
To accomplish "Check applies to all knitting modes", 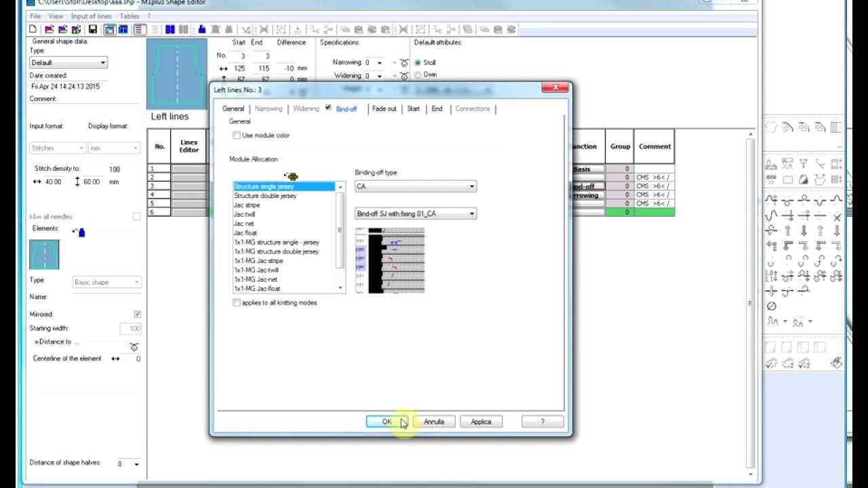I will pyautogui.click(x=237, y=303).
